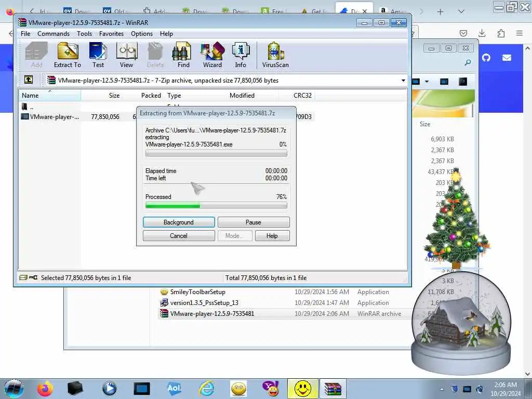Show hidden tray icons arrow
Screen dimensions: 532x399
pos(442,389)
